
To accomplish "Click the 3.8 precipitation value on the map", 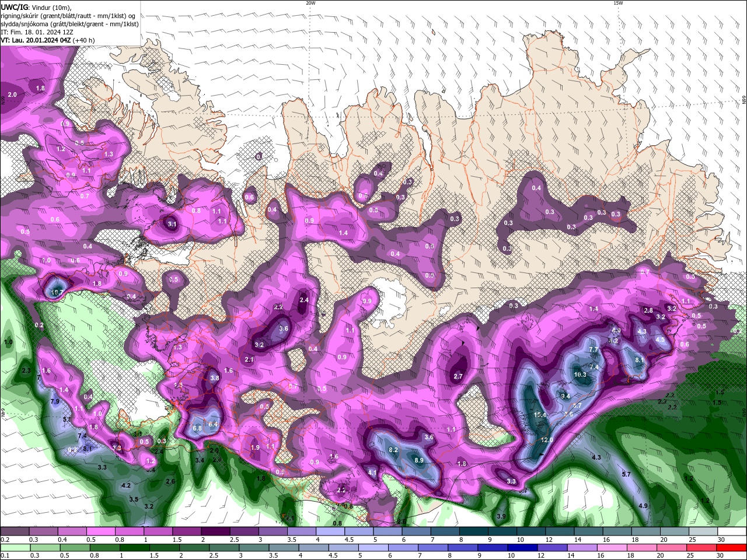I will click(215, 378).
